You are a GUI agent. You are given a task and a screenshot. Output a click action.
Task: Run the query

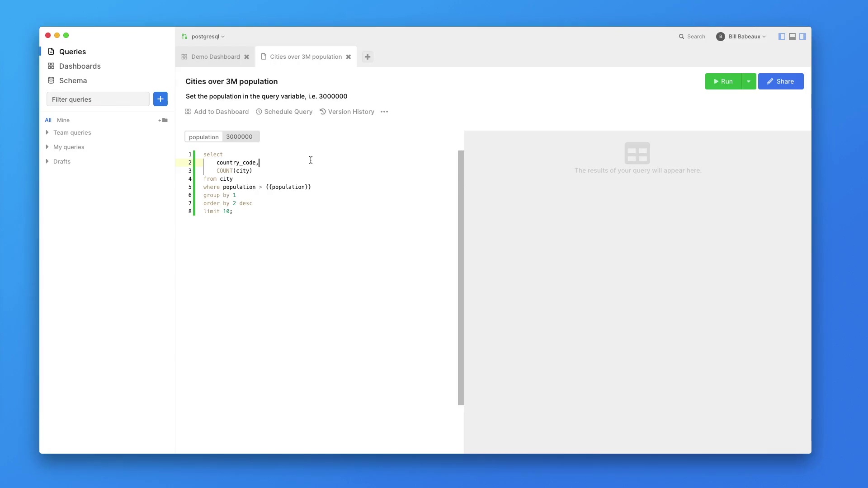pos(723,81)
